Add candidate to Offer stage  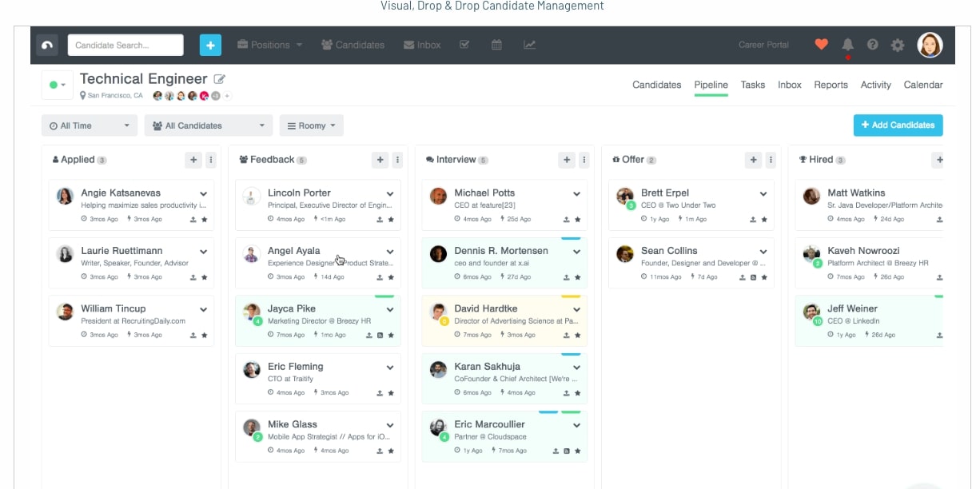[753, 160]
